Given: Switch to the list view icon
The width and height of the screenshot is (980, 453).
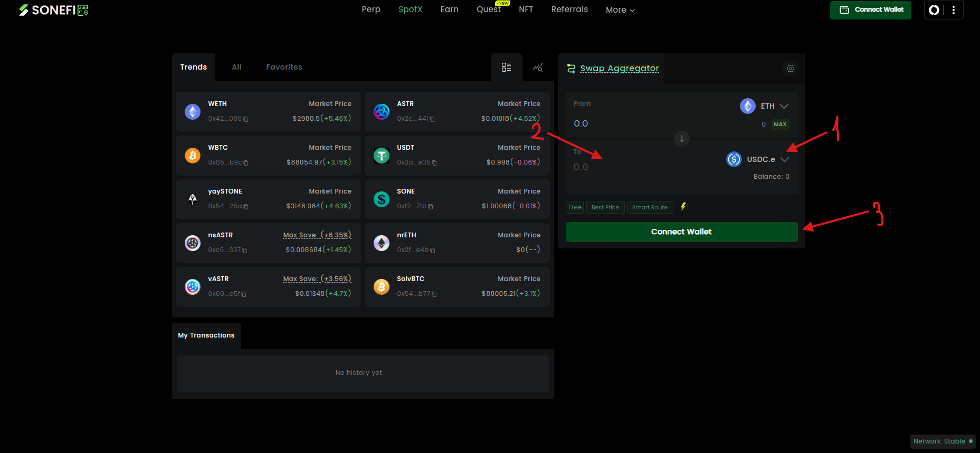Looking at the screenshot, I should pos(506,67).
